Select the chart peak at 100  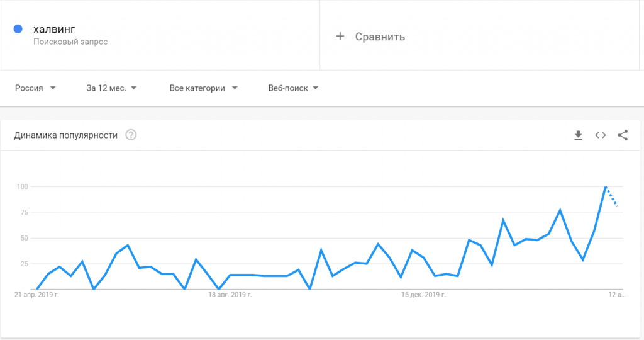(x=606, y=187)
